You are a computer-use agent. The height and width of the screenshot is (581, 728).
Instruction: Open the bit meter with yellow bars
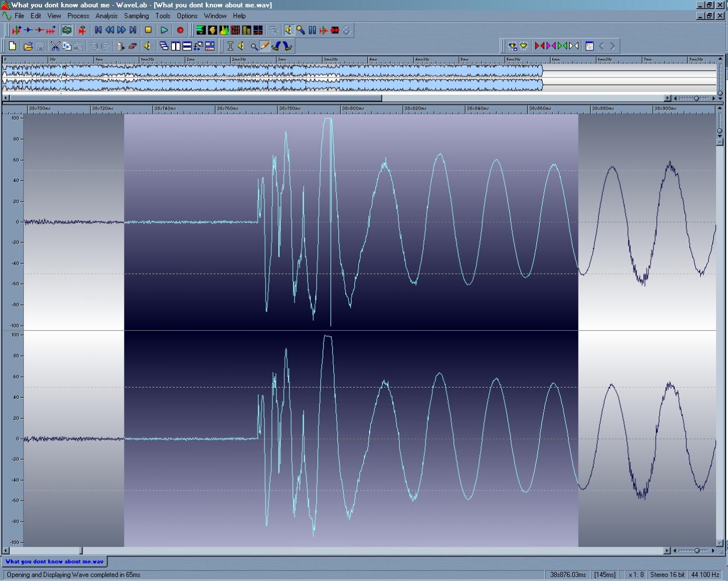246,30
